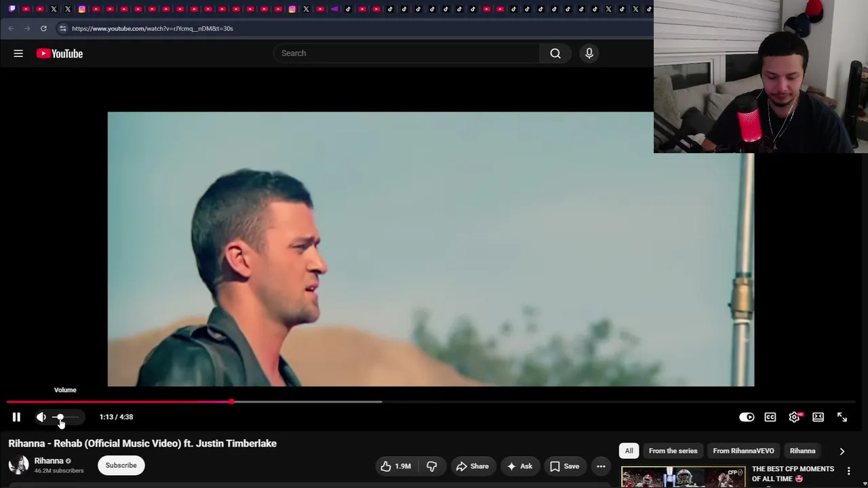Click the video title mentioning Justin Timberlake
The image size is (868, 488).
coord(142,443)
